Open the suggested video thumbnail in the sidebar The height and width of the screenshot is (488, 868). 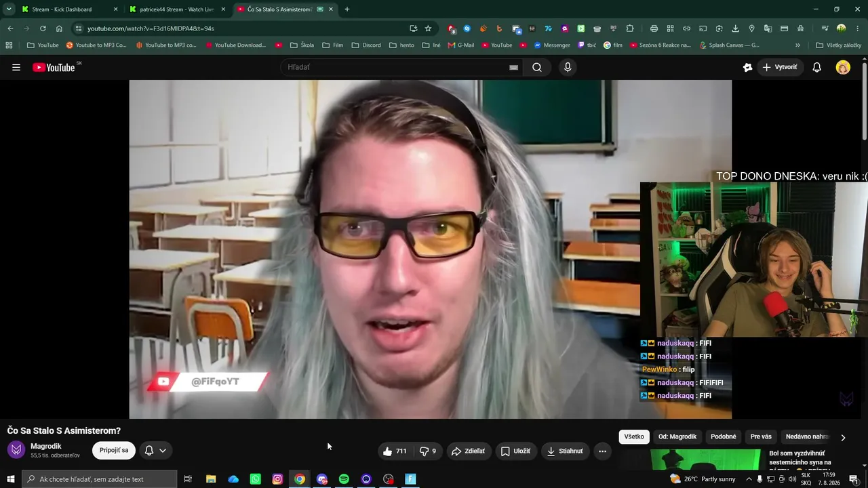[x=705, y=460]
